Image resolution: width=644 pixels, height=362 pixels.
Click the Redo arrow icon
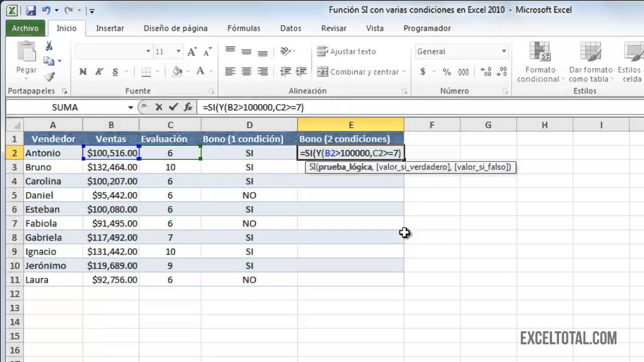point(69,10)
